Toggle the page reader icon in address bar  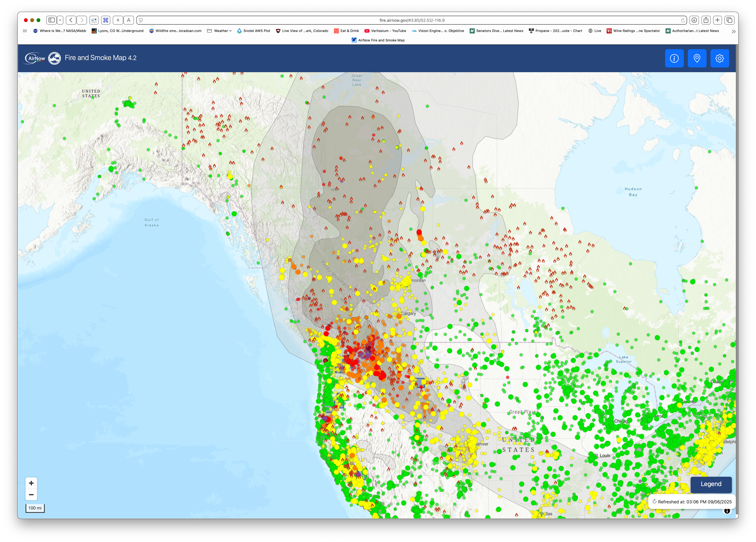tap(141, 20)
